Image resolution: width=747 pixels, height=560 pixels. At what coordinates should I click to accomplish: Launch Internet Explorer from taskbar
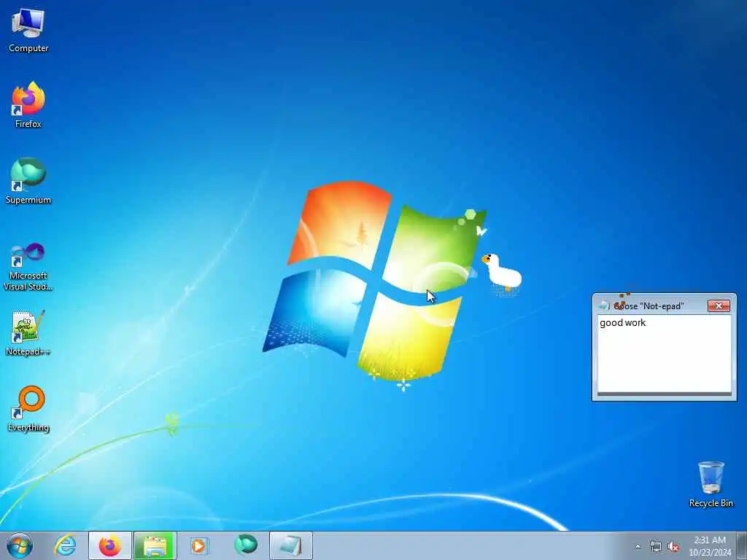(65, 545)
